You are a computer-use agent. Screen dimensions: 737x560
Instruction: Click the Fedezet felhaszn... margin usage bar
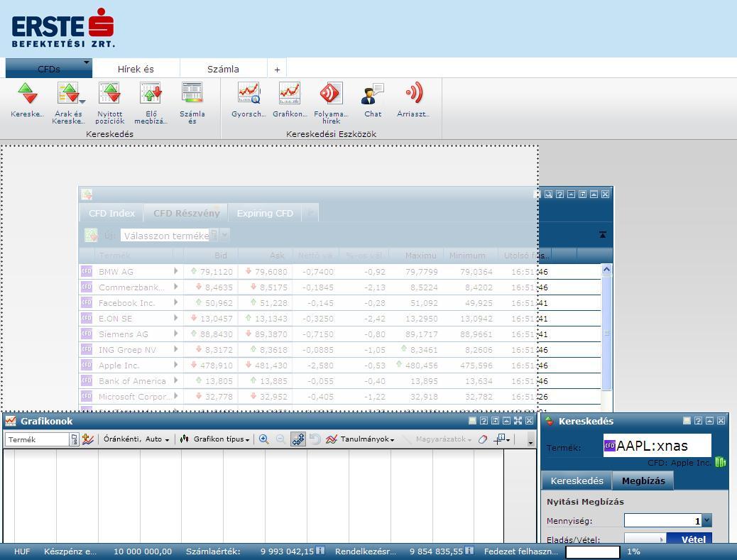coord(593,551)
